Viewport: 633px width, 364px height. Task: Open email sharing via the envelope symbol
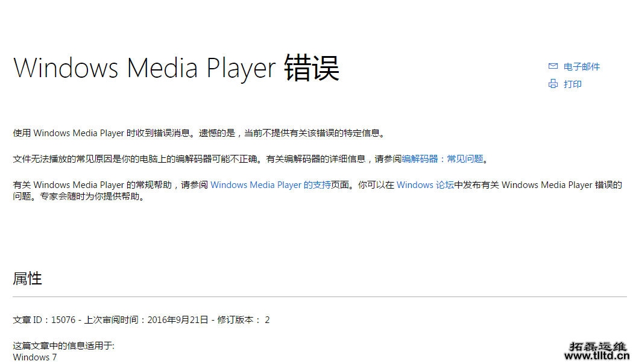[x=553, y=66]
